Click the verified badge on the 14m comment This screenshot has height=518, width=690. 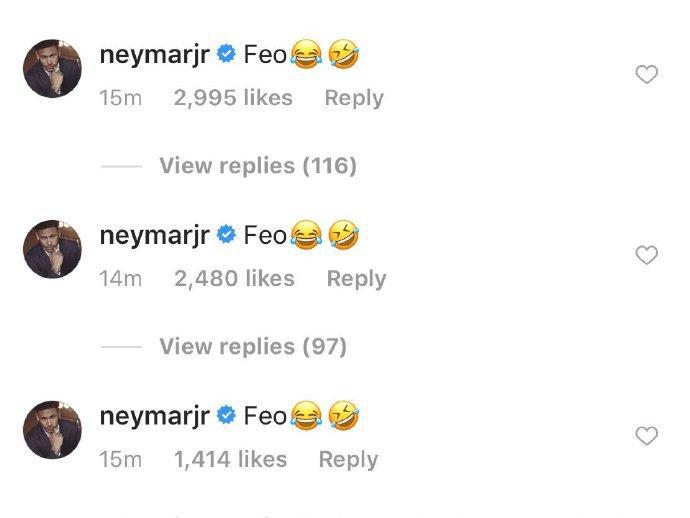[227, 235]
